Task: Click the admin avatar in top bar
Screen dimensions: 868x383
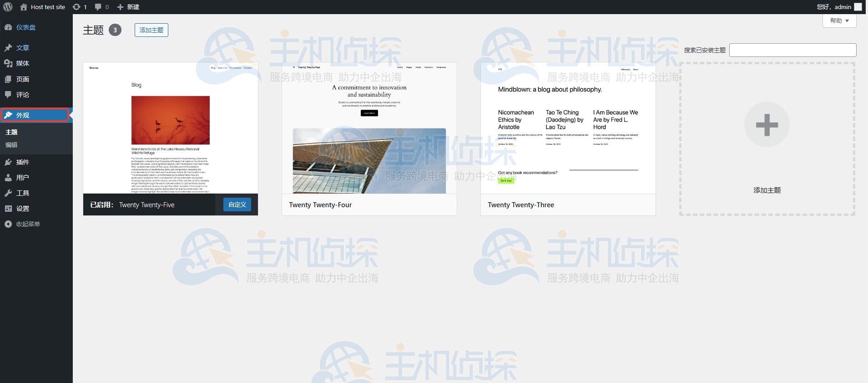Action: tap(858, 7)
